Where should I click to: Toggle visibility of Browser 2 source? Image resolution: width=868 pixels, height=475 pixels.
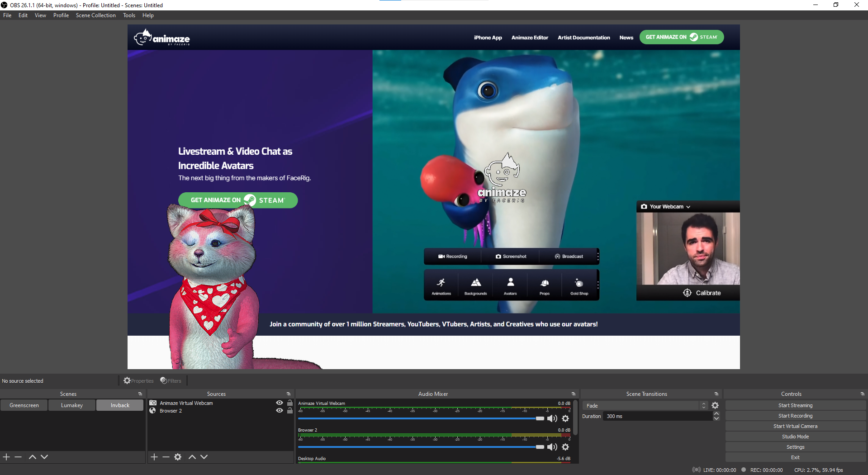[280, 411]
